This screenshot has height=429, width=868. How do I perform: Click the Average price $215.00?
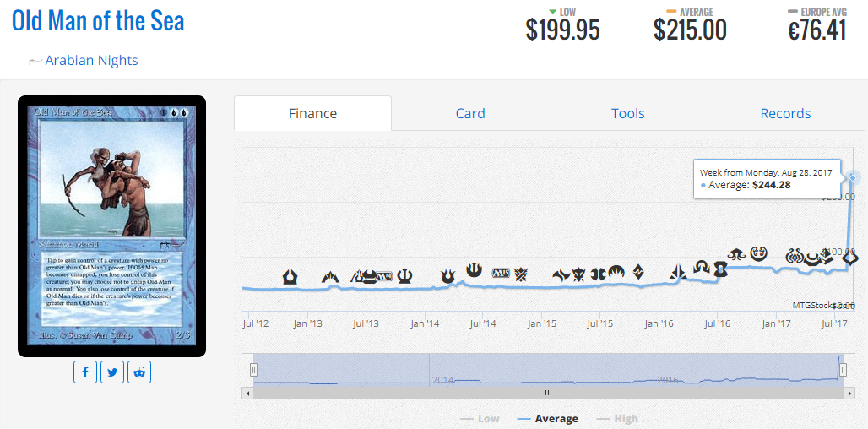(x=690, y=30)
